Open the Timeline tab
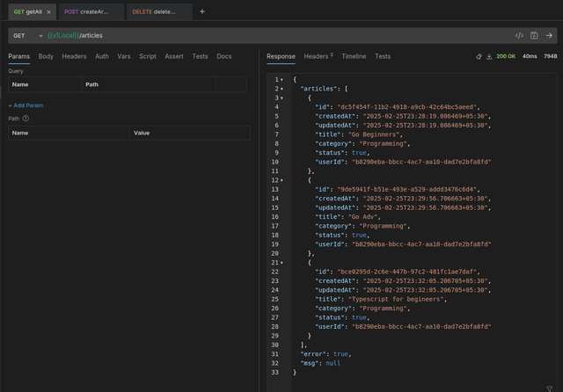Screen dimensions: 563x392 (354, 56)
